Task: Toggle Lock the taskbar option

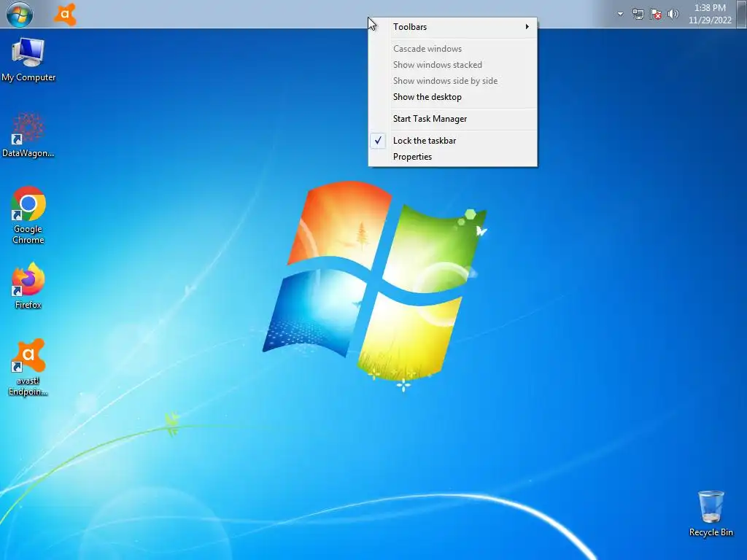Action: point(453,141)
